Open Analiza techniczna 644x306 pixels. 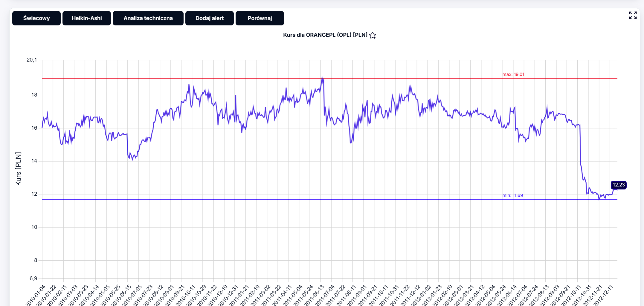pos(148,18)
